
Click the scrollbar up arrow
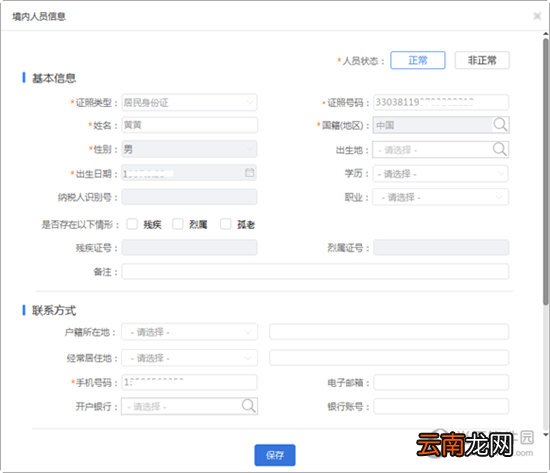[546, 34]
